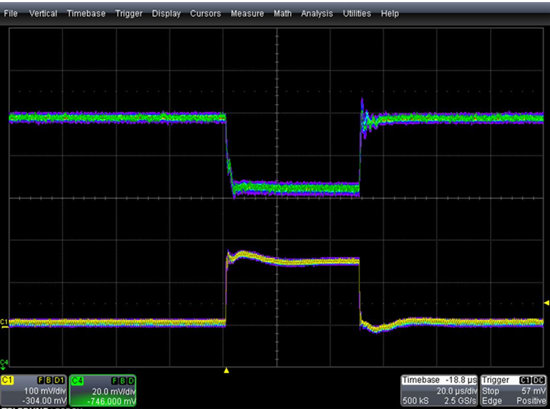Open the Measure menu
The height and width of the screenshot is (409, 550).
click(x=247, y=14)
